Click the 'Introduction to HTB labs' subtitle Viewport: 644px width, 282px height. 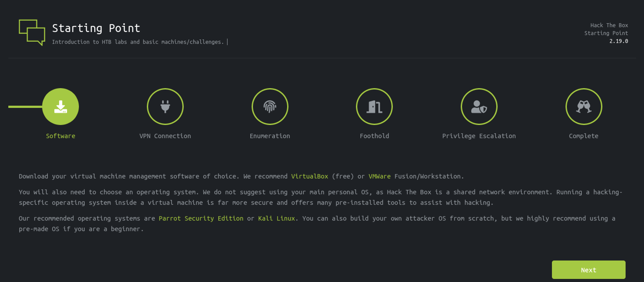click(138, 42)
